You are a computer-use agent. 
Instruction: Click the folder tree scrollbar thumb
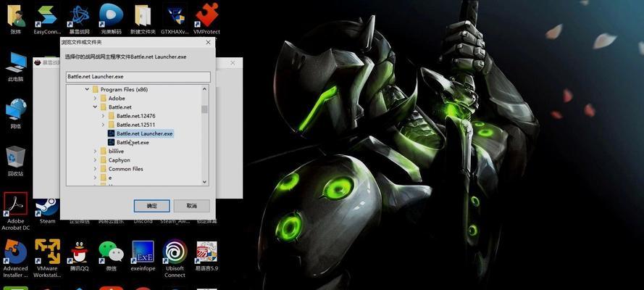coord(204,109)
